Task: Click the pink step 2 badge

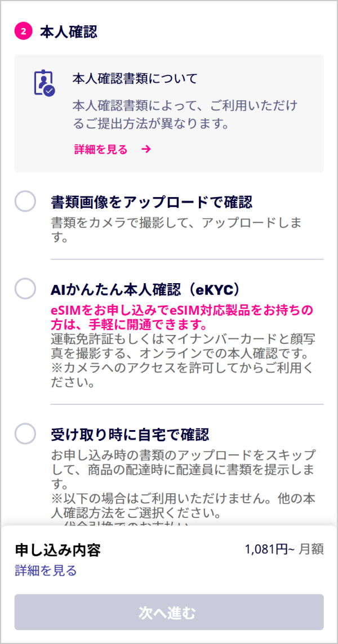Action: [24, 32]
